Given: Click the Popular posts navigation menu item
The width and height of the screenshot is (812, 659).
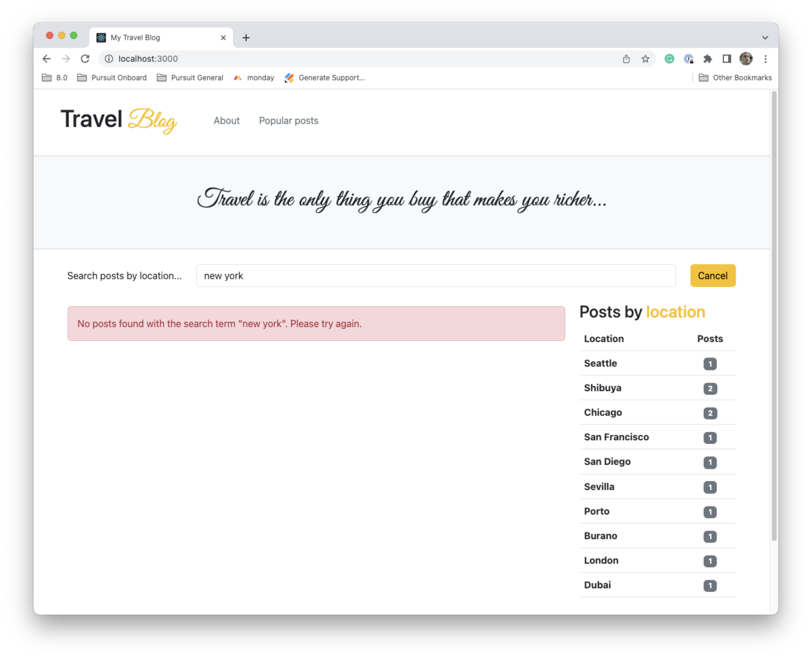Looking at the screenshot, I should coord(289,120).
